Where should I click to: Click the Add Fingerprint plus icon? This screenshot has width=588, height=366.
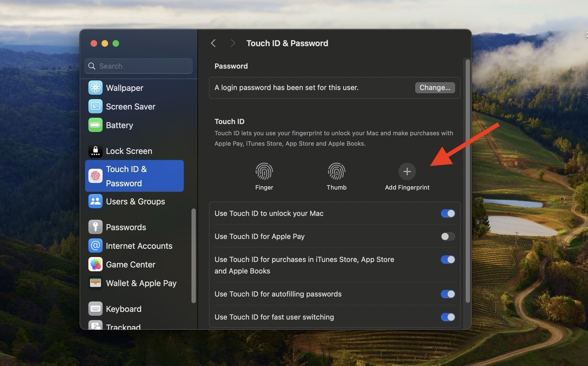(x=407, y=172)
